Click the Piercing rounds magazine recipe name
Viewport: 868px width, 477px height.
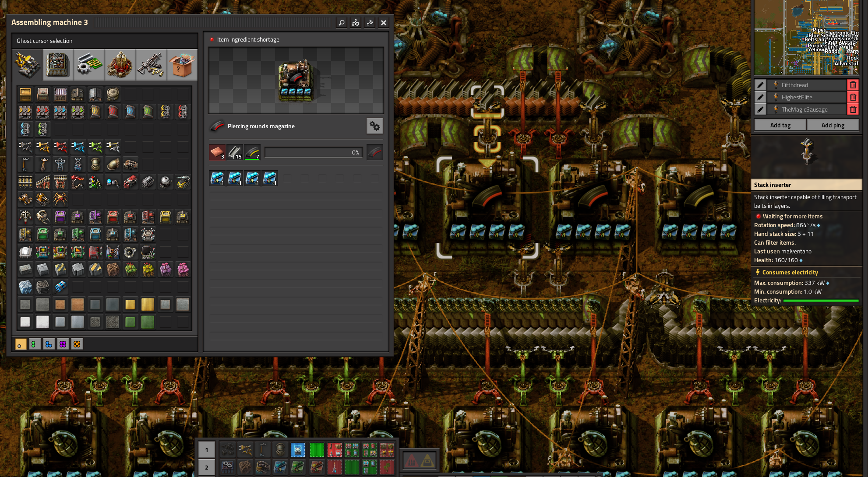pos(261,126)
